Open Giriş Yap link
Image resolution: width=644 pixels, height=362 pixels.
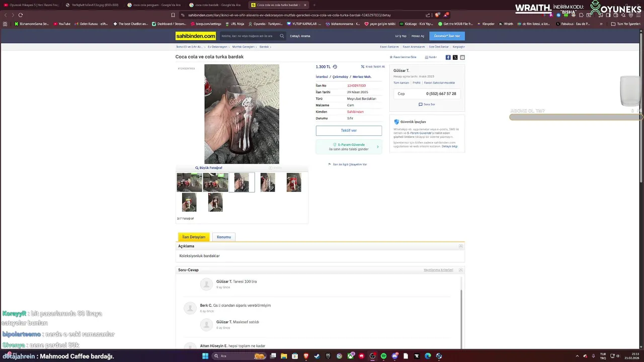point(400,36)
